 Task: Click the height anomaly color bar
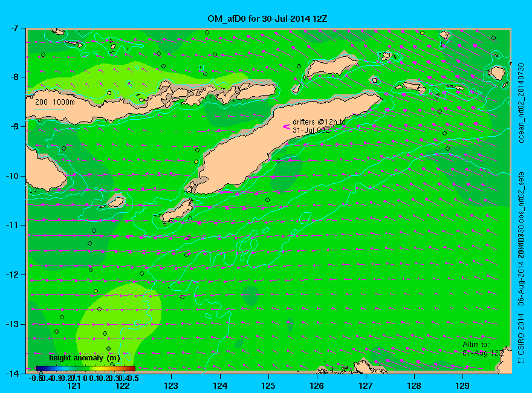[x=86, y=368]
